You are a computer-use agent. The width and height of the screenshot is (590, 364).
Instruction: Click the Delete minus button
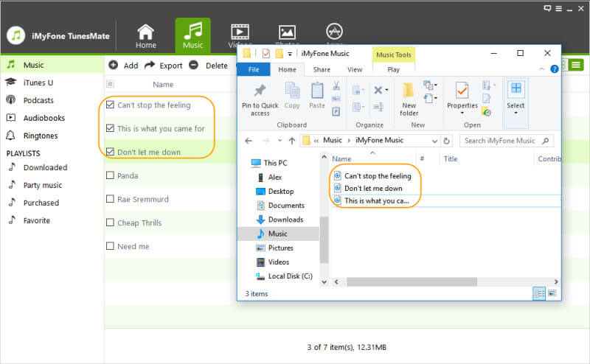[x=193, y=65]
